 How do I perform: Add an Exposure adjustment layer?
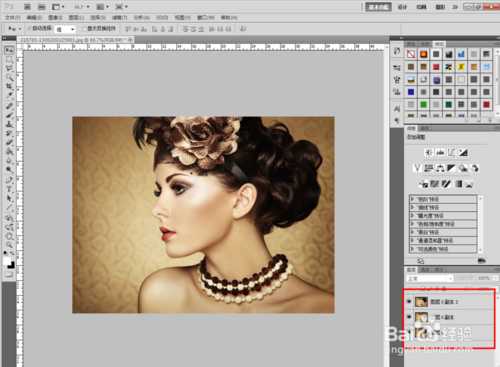point(463,153)
